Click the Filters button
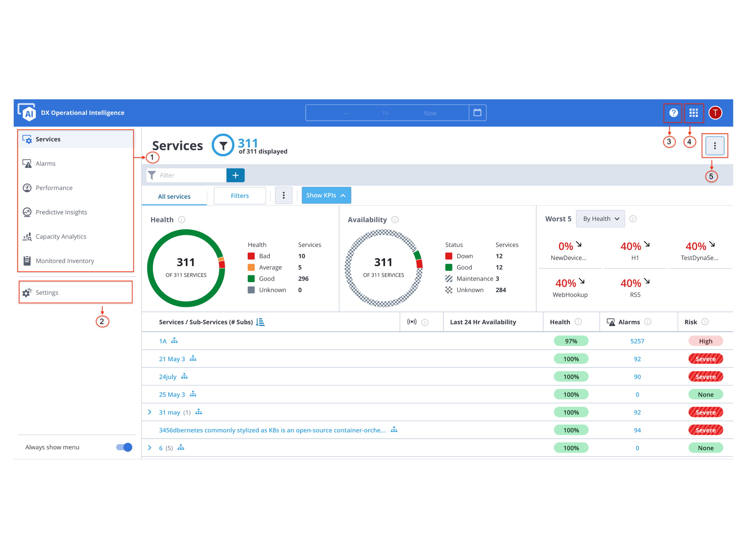The width and height of the screenshot is (747, 560). (240, 196)
